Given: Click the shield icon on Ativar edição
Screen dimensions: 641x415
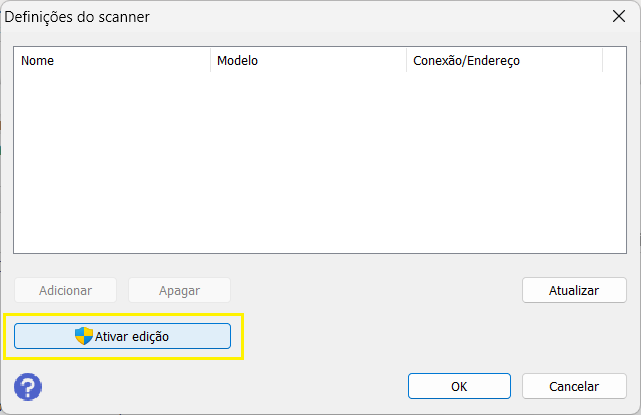Looking at the screenshot, I should point(84,336).
